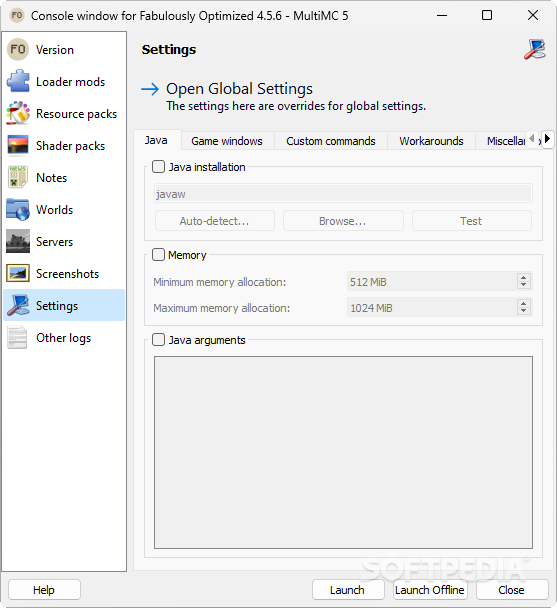Open Loader mods puzzle icon
Viewport: 557px width, 608px height.
coord(17,81)
